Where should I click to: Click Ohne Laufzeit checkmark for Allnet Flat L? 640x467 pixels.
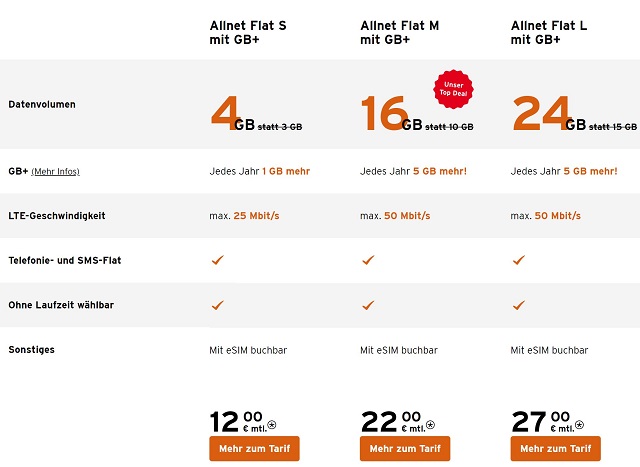tap(518, 304)
